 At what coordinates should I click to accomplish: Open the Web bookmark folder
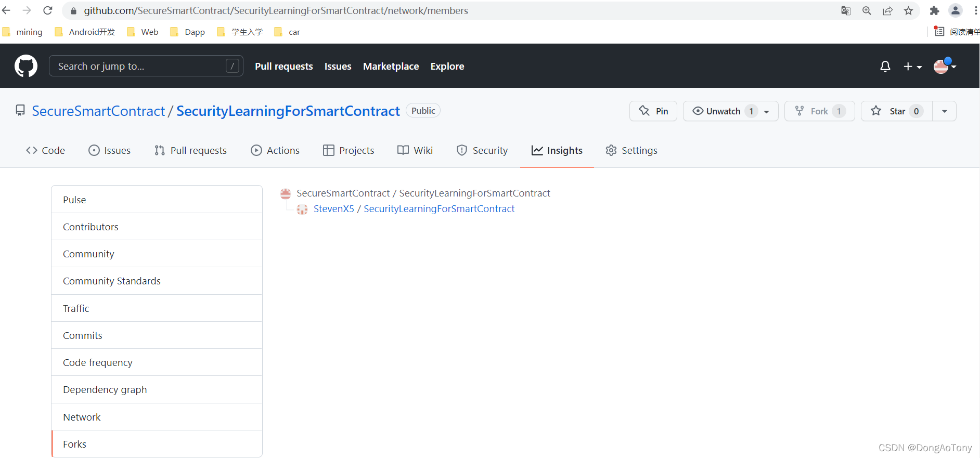143,32
